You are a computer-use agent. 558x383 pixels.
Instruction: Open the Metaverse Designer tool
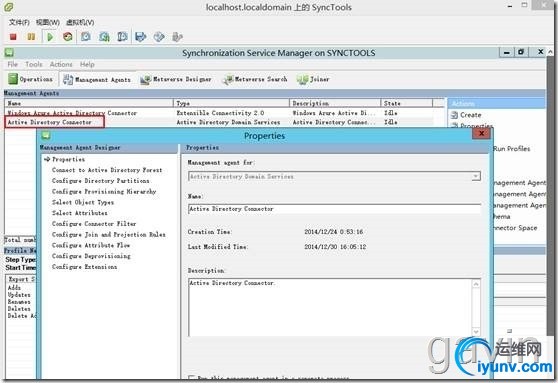point(176,79)
